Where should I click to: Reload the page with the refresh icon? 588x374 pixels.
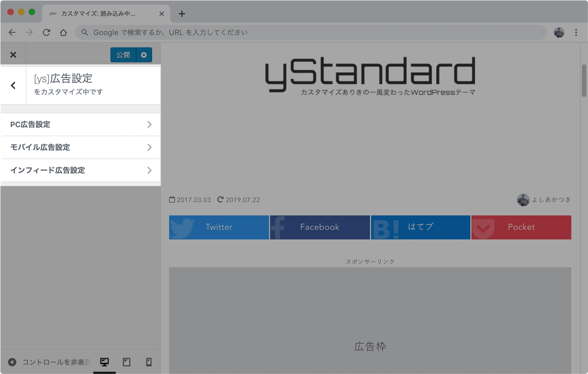point(46,32)
